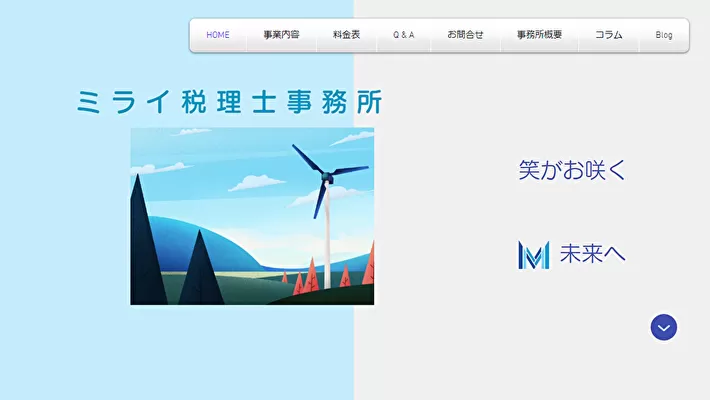Viewport: 710px width, 400px height.
Task: Click the blue M logo icon
Action: (x=534, y=255)
